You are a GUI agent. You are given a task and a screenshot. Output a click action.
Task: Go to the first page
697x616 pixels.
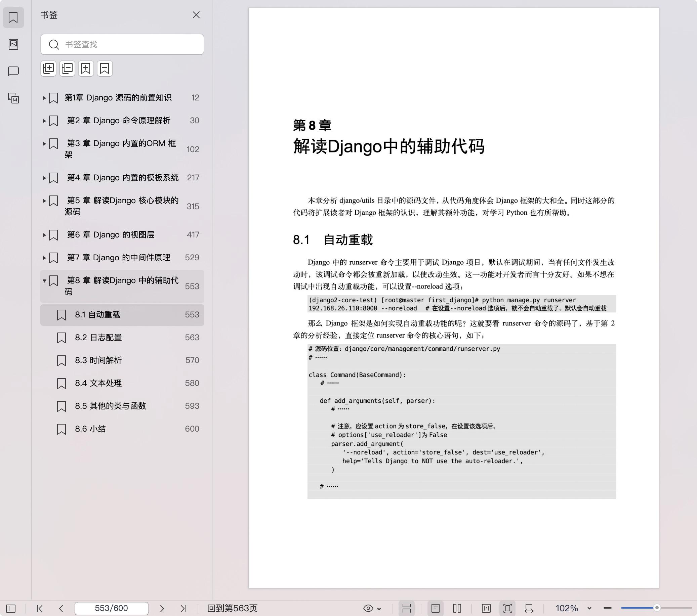tap(40, 608)
